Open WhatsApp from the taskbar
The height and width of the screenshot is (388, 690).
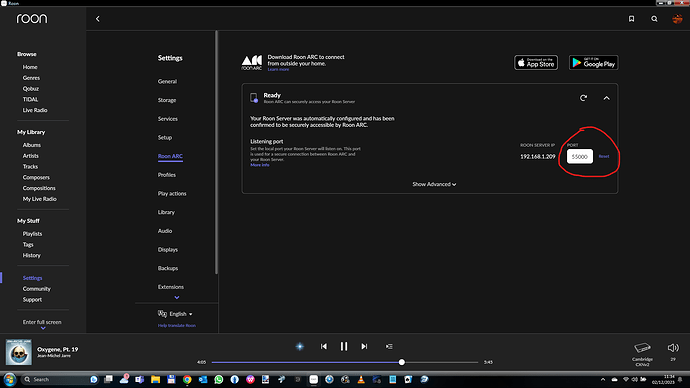pyautogui.click(x=219, y=380)
